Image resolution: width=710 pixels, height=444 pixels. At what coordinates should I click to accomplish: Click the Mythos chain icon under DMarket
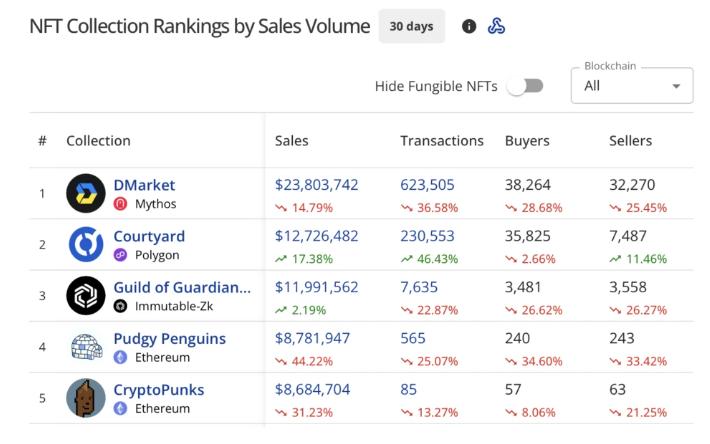pyautogui.click(x=121, y=204)
